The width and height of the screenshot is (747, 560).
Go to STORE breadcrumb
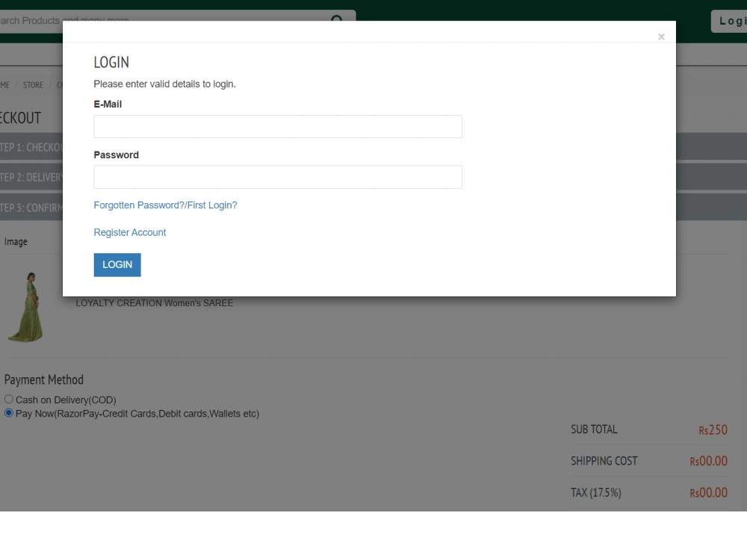pos(33,85)
